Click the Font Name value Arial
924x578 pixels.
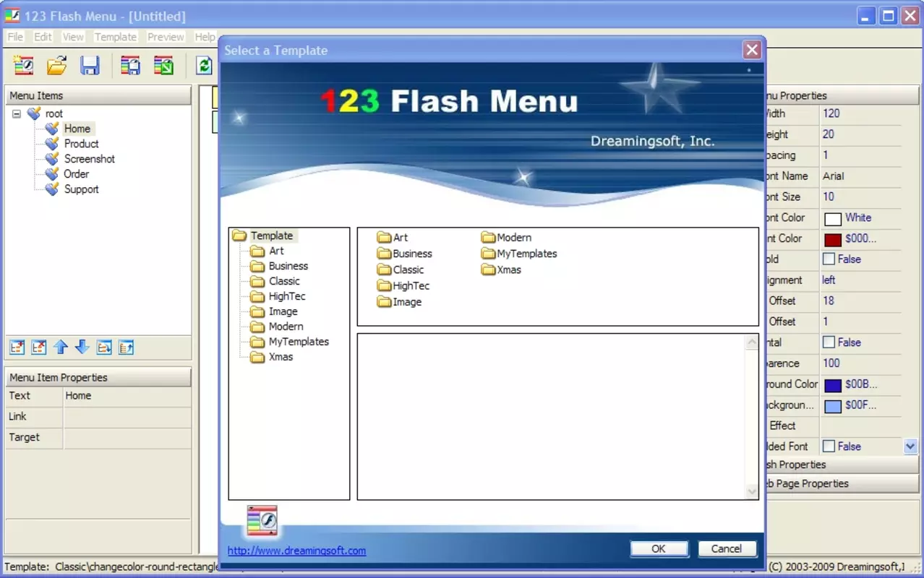[833, 176]
